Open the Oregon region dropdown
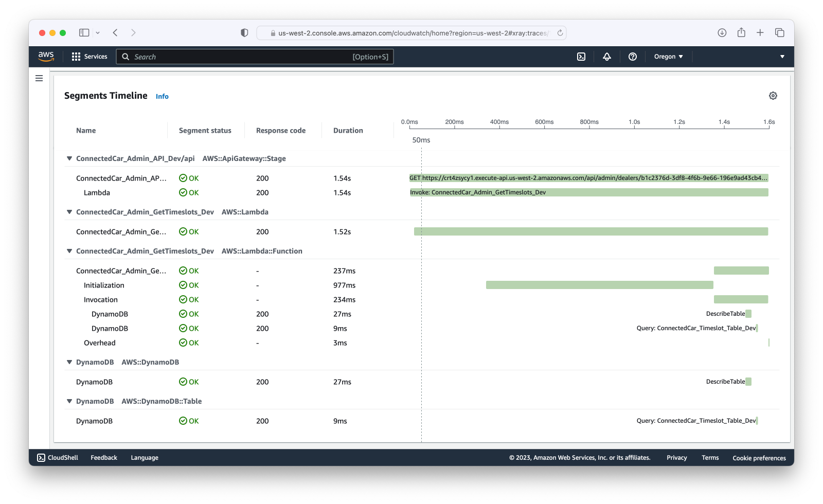This screenshot has height=504, width=823. click(668, 57)
